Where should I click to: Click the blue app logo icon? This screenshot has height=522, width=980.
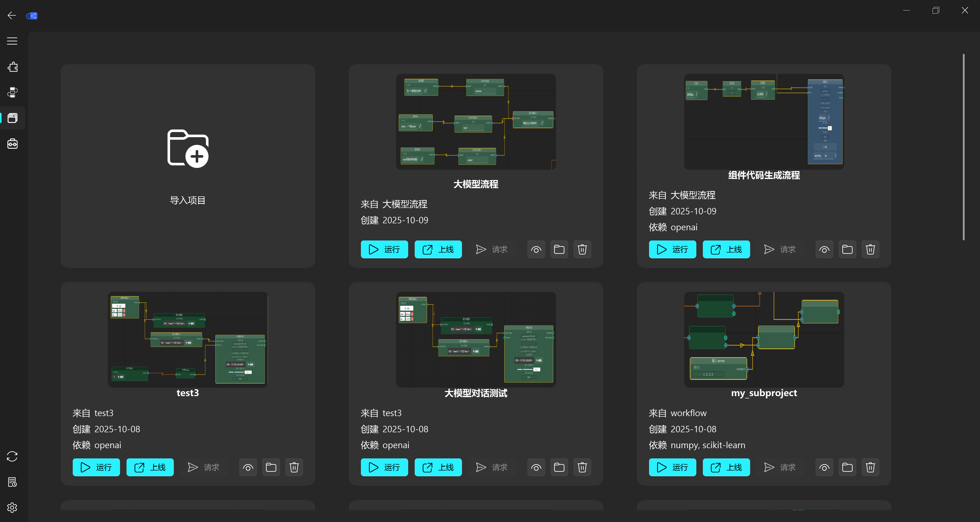pos(32,16)
